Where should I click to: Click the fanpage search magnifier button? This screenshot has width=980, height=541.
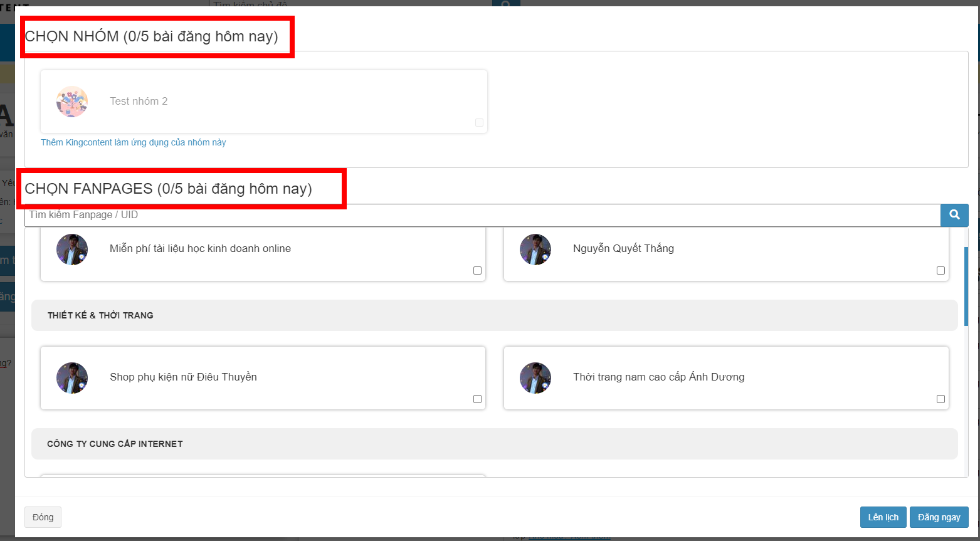954,215
